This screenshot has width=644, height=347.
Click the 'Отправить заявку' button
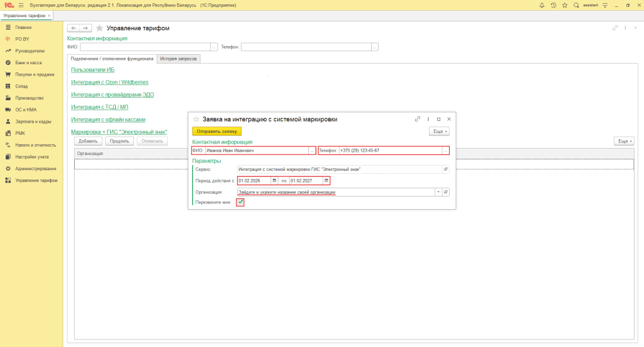point(216,131)
